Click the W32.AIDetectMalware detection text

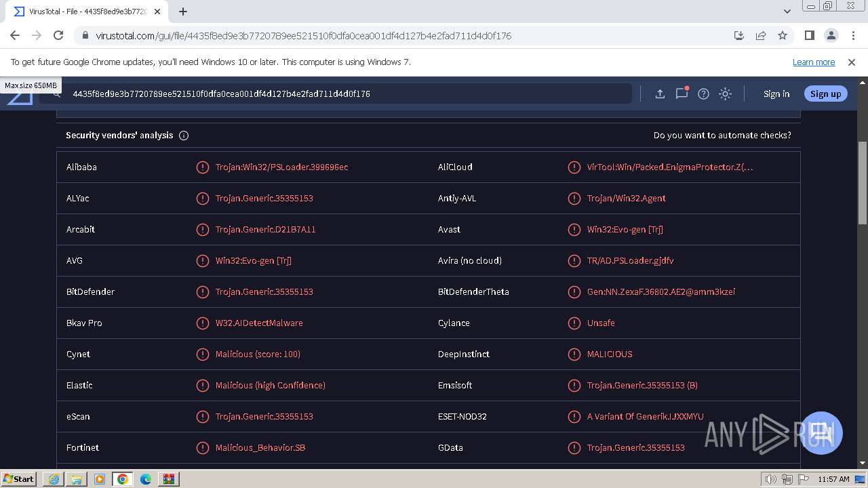coord(259,323)
